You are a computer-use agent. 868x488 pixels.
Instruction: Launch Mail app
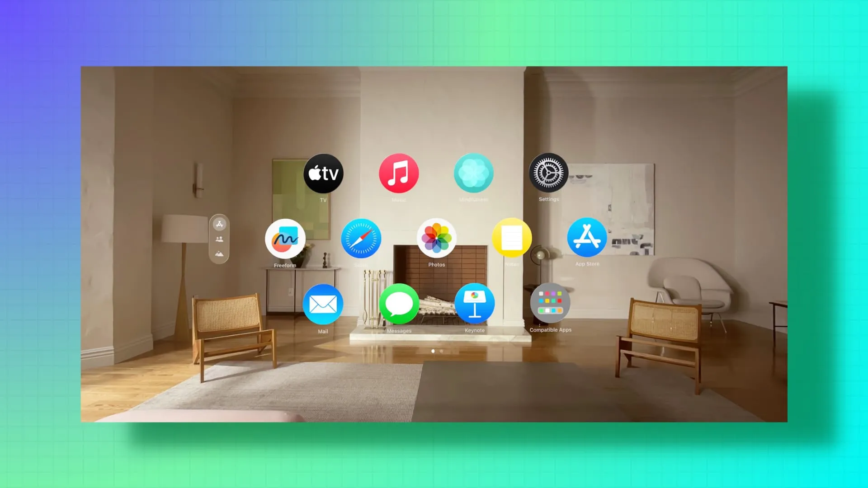click(x=322, y=305)
